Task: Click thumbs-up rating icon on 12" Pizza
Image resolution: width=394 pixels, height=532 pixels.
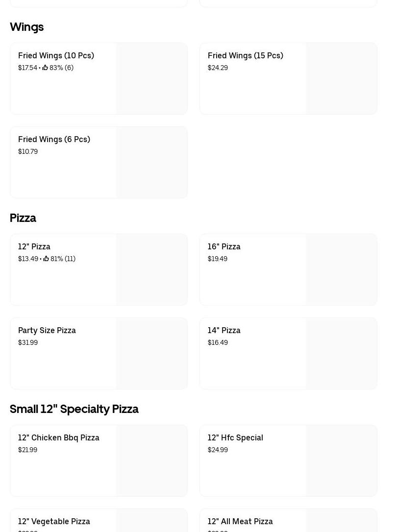Action: (46, 259)
